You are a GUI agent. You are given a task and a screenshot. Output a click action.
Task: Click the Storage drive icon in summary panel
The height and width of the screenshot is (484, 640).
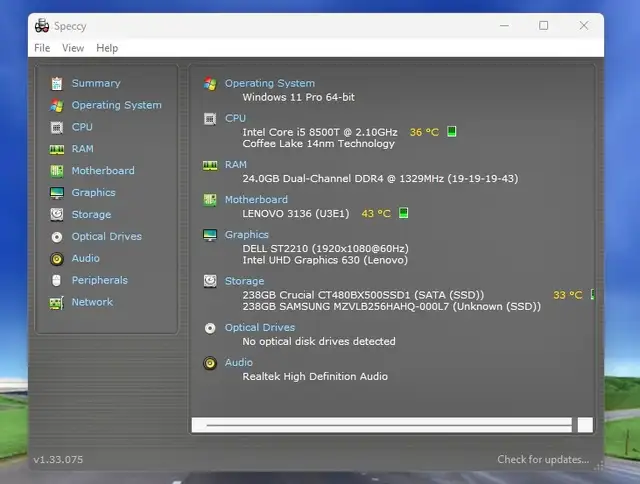pos(210,281)
